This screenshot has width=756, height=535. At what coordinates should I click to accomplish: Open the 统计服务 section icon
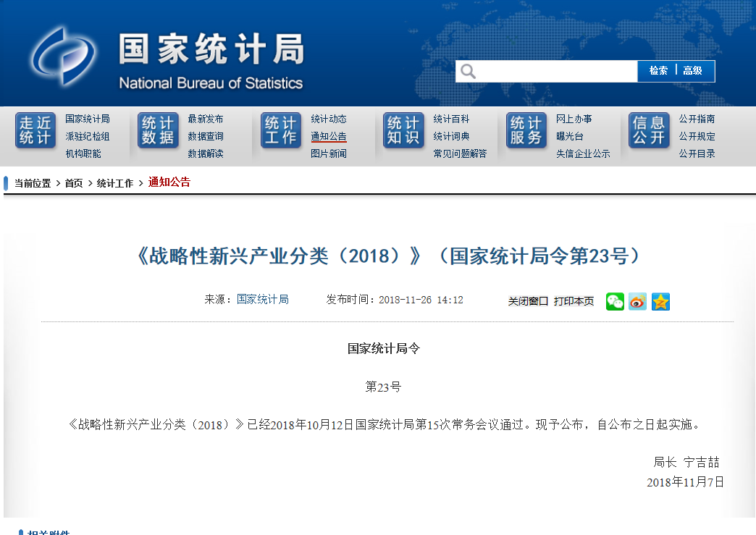tap(526, 131)
